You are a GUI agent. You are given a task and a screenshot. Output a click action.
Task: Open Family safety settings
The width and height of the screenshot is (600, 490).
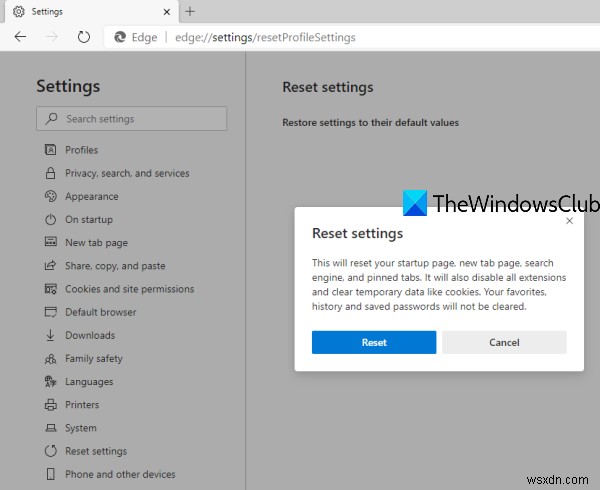(94, 358)
